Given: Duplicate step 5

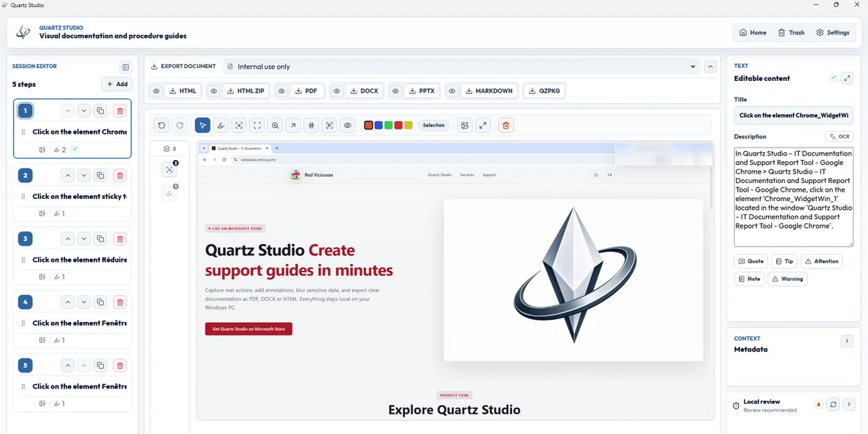Looking at the screenshot, I should click(x=101, y=365).
